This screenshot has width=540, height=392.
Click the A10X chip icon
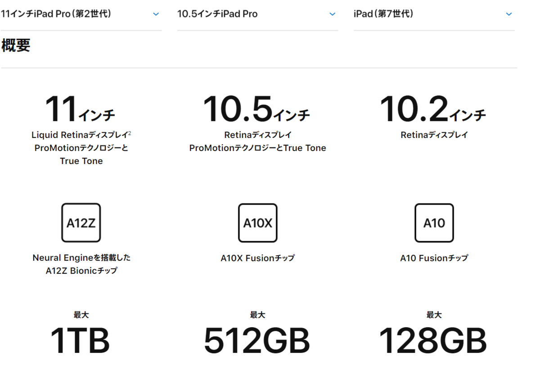(258, 223)
